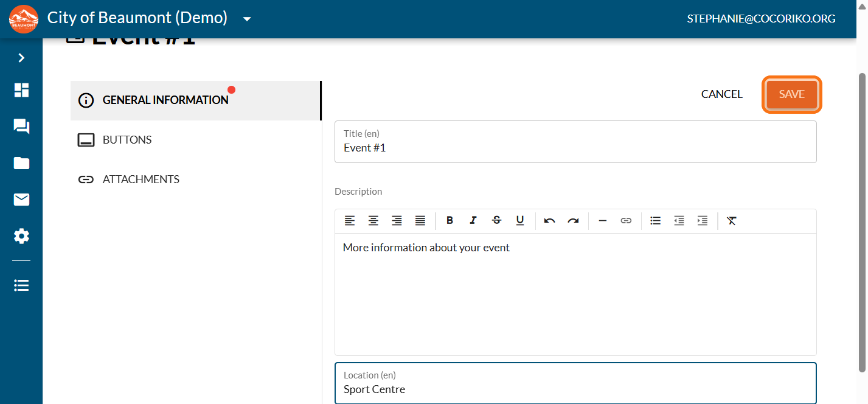Open settings gear in sidebar
This screenshot has width=868, height=404.
(x=21, y=236)
